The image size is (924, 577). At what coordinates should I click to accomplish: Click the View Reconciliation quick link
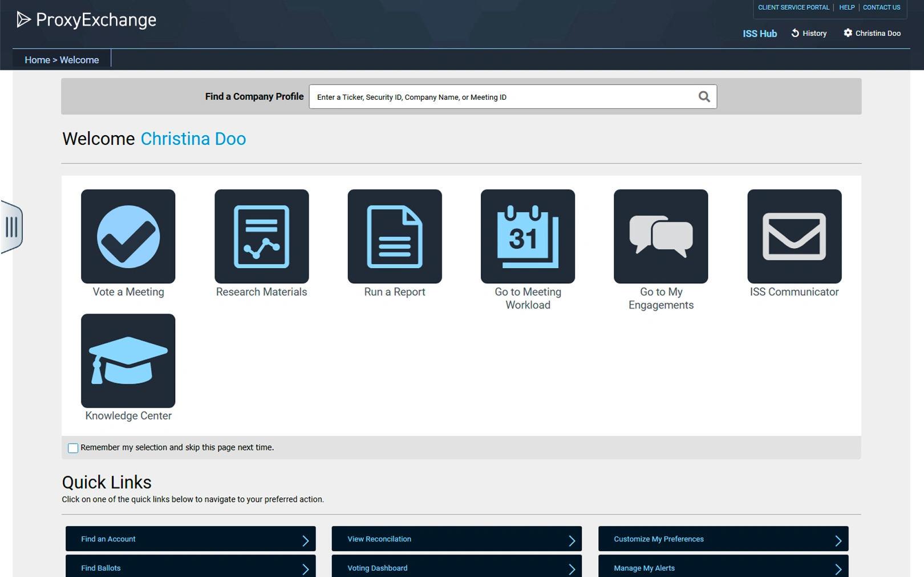click(x=457, y=539)
